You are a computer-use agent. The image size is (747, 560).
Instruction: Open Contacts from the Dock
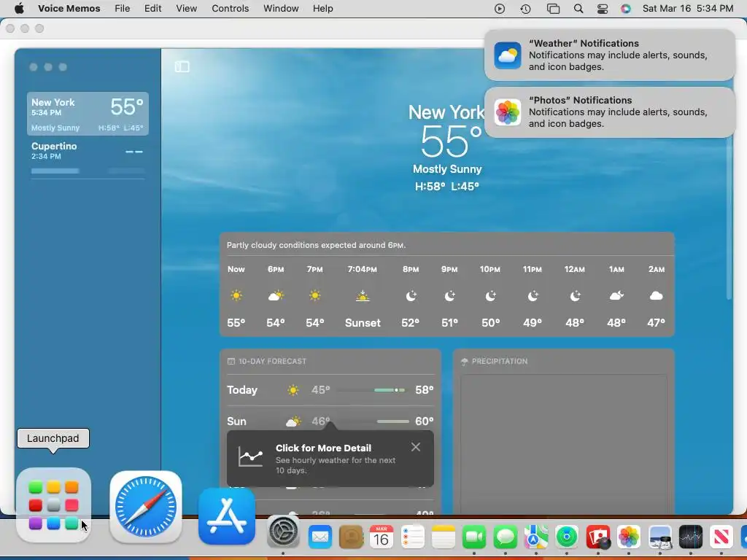(x=351, y=537)
